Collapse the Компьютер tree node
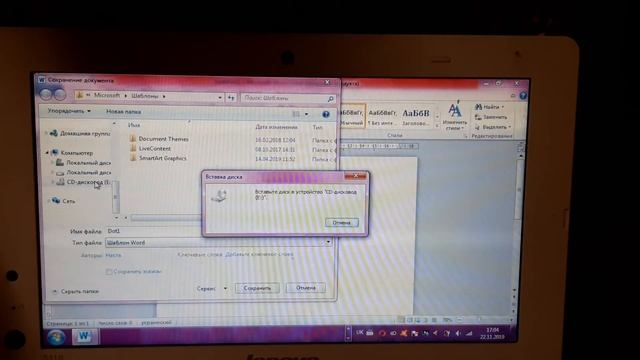 coord(47,153)
